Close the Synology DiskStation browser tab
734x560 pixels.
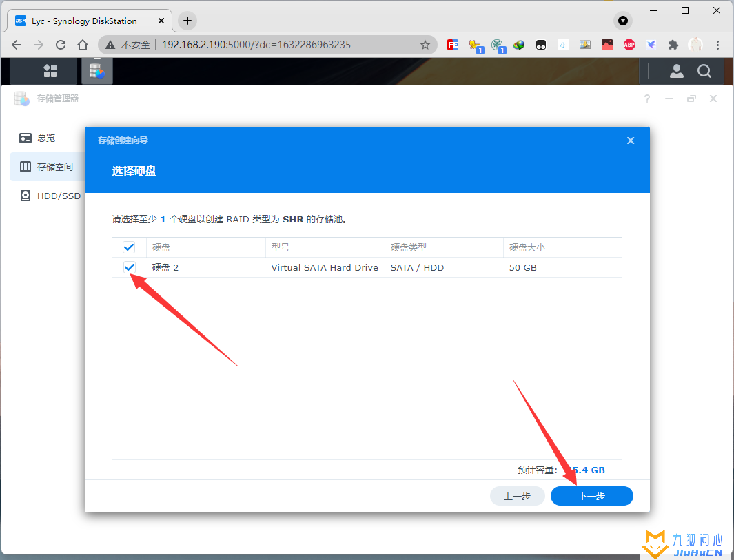click(x=161, y=21)
